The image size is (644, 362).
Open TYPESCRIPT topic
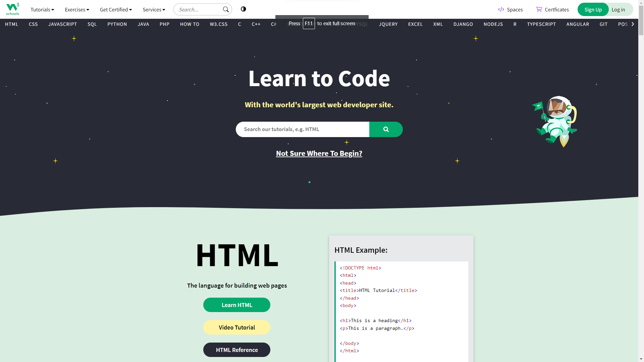tap(541, 24)
